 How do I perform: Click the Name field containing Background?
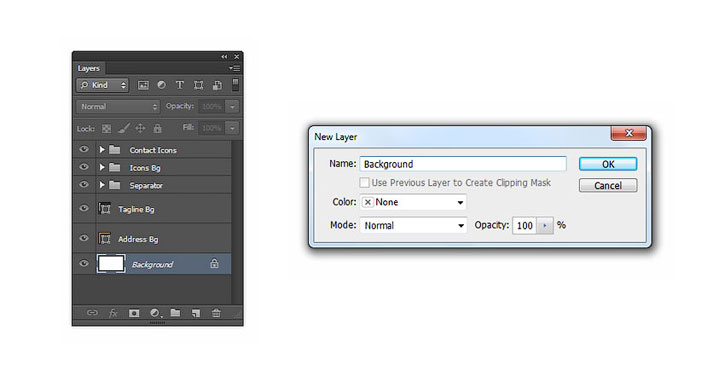pyautogui.click(x=463, y=164)
